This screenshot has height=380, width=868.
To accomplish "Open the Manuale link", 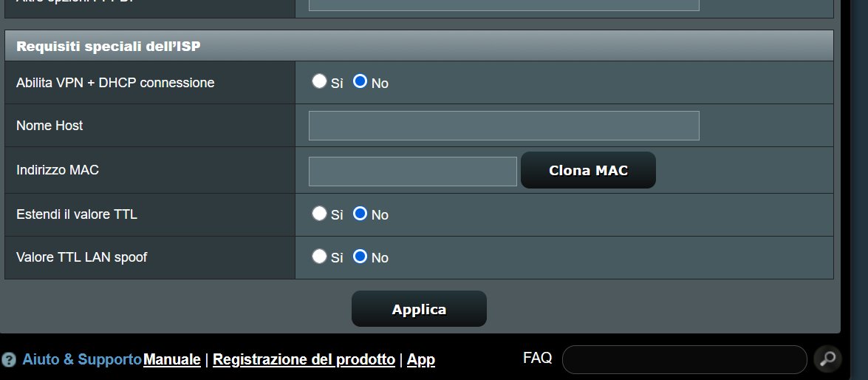I will (172, 360).
